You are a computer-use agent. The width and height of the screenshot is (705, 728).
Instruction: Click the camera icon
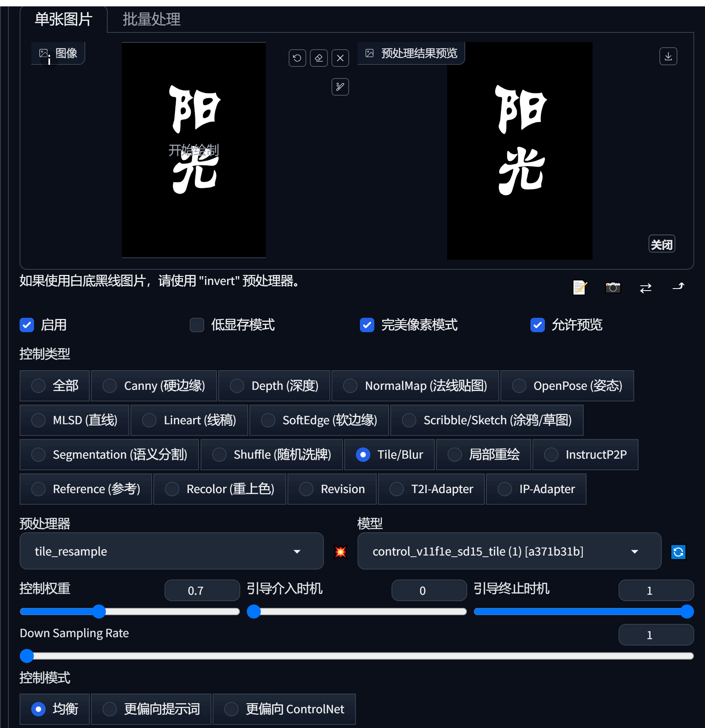(x=613, y=287)
